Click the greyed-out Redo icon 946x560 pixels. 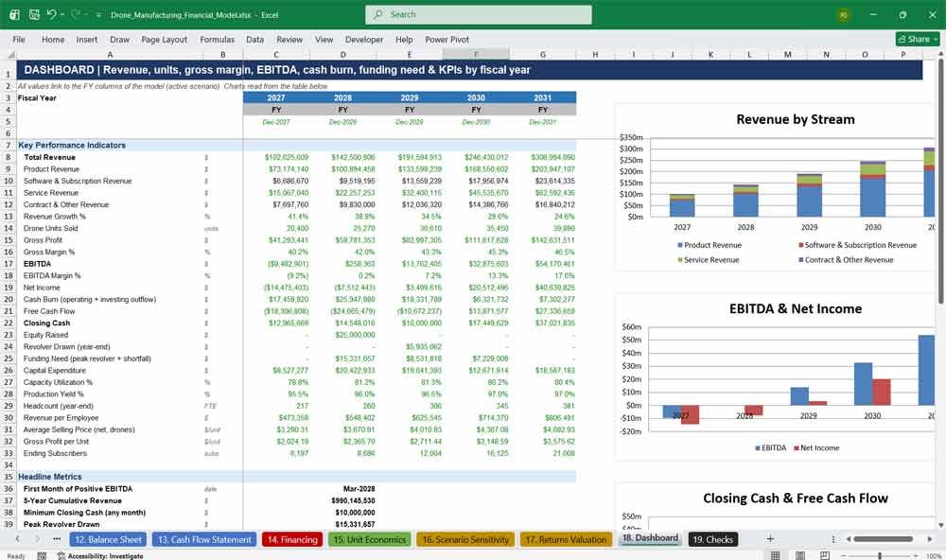point(76,14)
